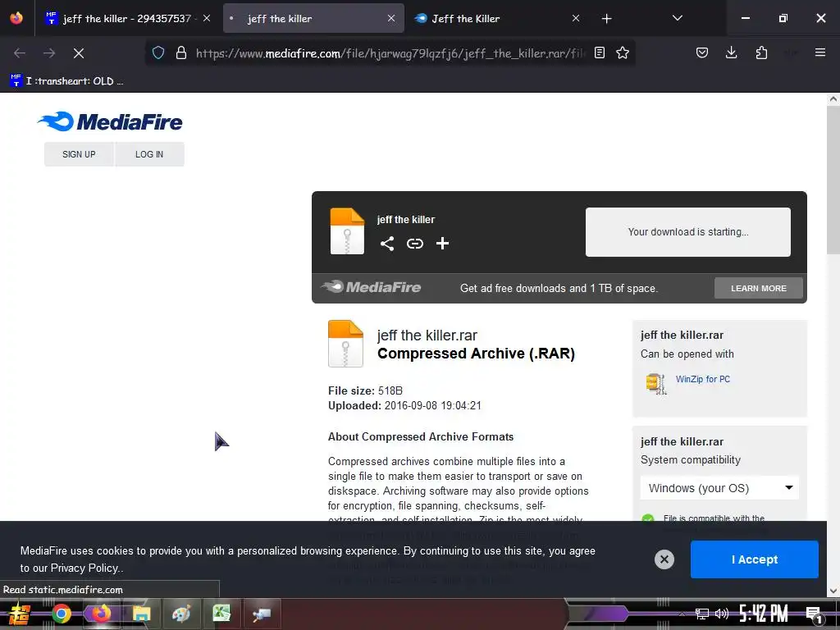Toggle reader view in address bar
The width and height of the screenshot is (840, 630).
click(x=600, y=53)
